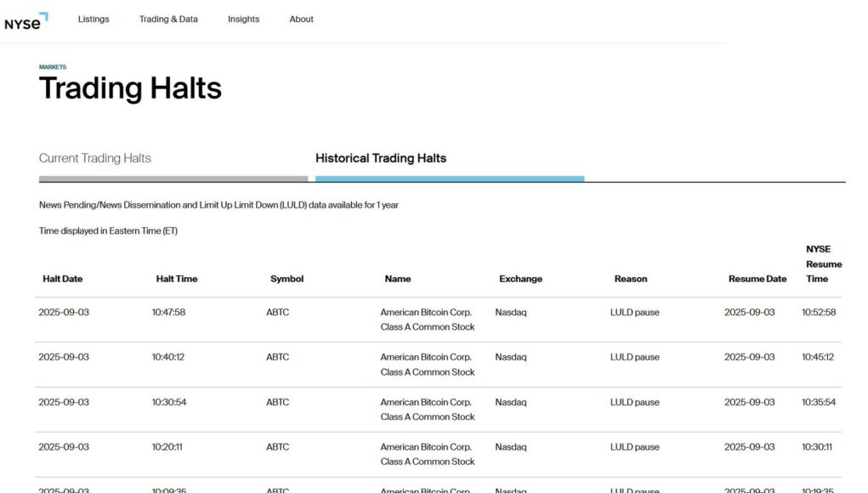This screenshot has height=493, width=868.
Task: Select halt time 10:40:12 cell
Action: [168, 357]
